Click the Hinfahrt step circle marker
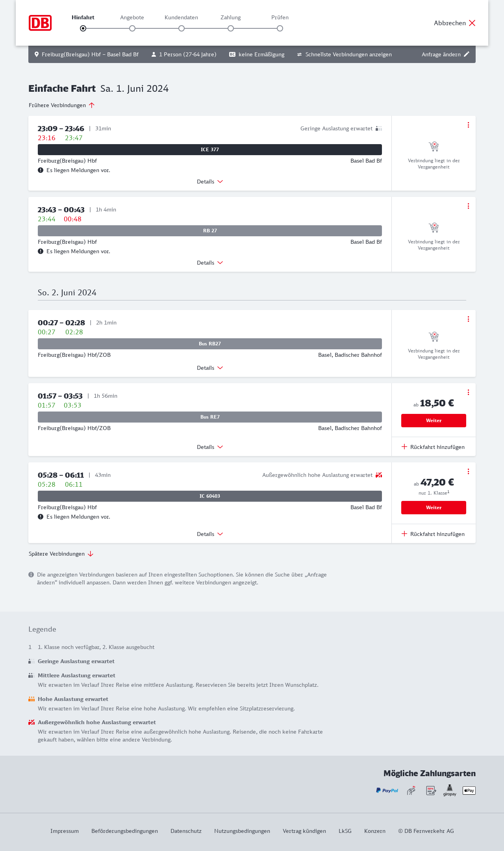Image resolution: width=504 pixels, height=851 pixels. point(83,28)
